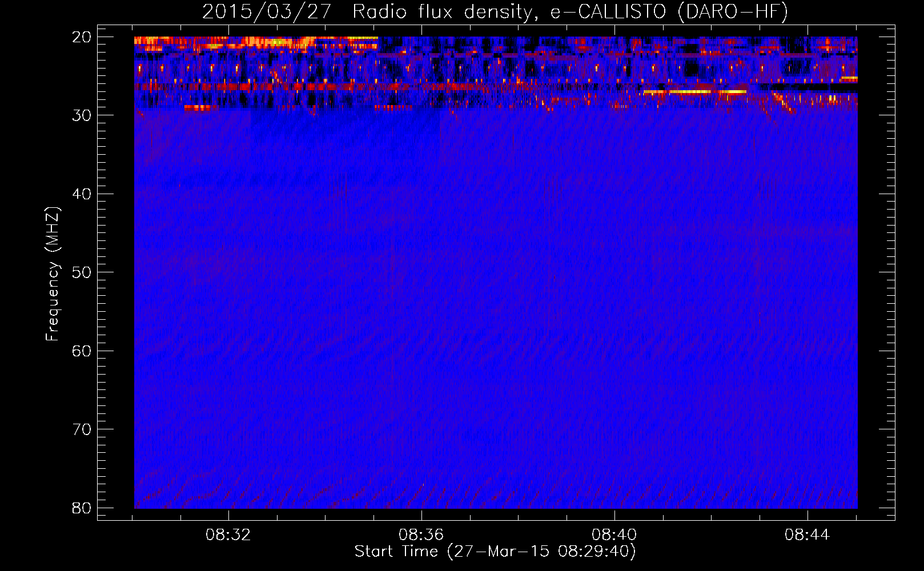Click the 40 frequency tick label
Viewport: 924px width, 571px height.
(x=82, y=194)
